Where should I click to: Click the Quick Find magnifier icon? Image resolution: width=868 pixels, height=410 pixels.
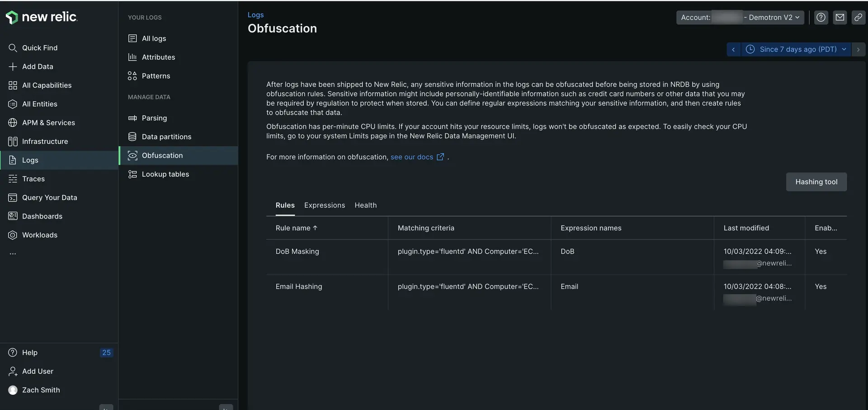pos(13,48)
